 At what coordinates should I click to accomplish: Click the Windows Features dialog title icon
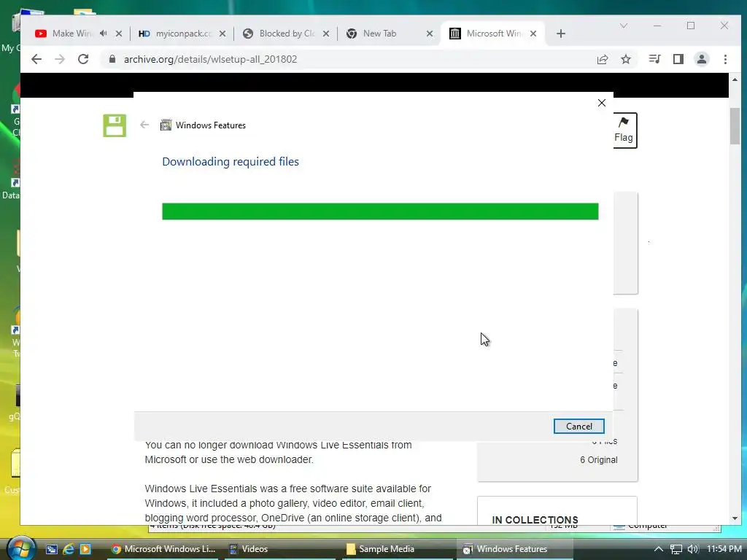(x=166, y=125)
